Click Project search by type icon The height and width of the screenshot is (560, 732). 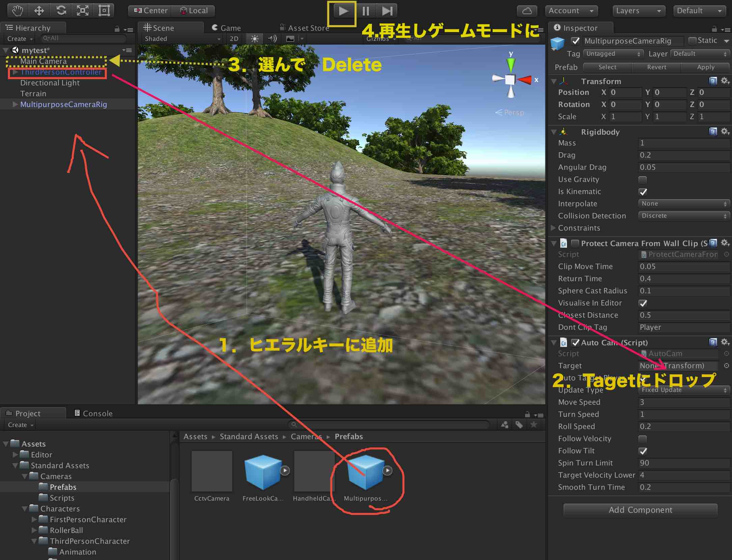click(505, 425)
